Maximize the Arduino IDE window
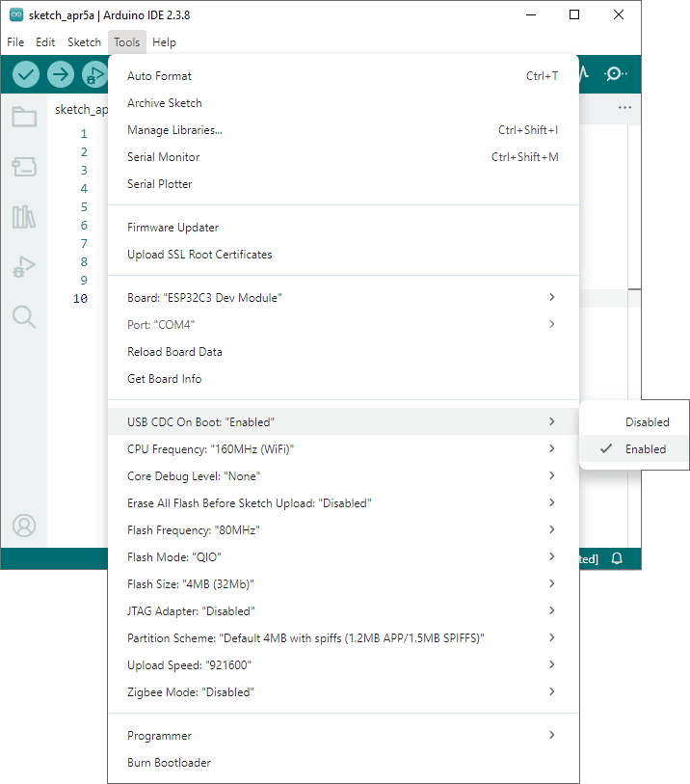The height and width of the screenshot is (784, 690). coord(574,14)
